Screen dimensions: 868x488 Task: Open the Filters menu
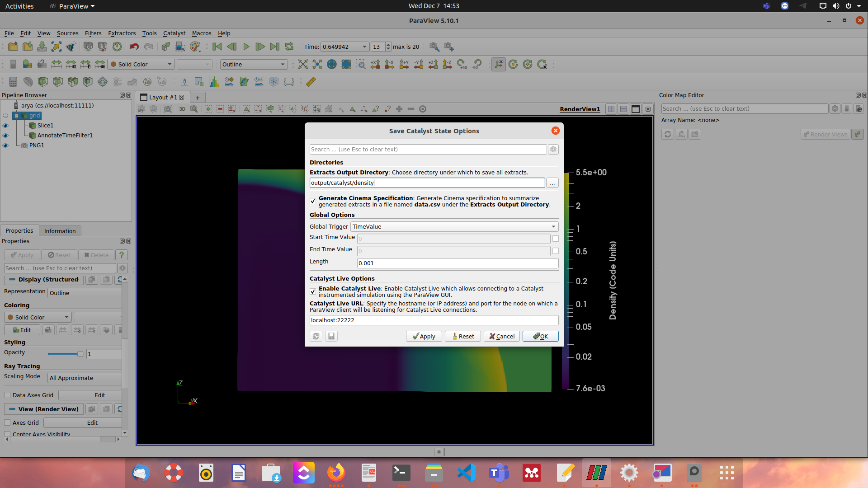(x=93, y=33)
